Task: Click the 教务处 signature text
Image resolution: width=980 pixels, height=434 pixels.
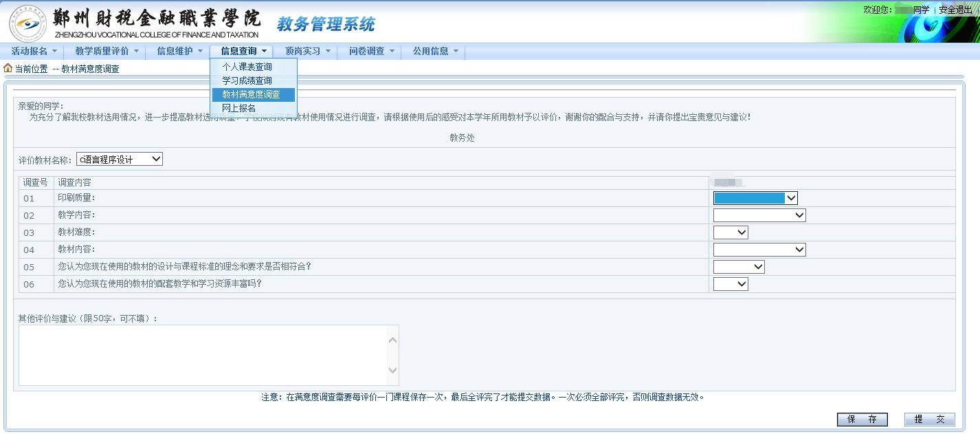Action: click(x=463, y=138)
